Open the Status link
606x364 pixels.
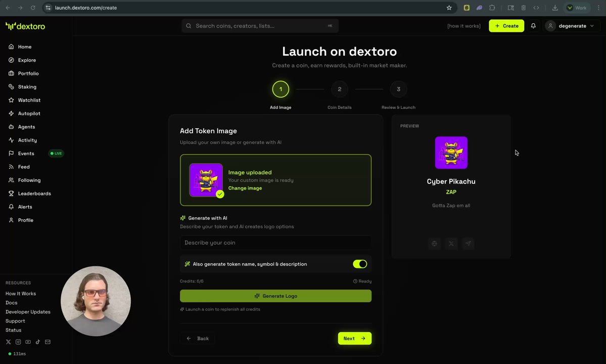[x=13, y=330]
